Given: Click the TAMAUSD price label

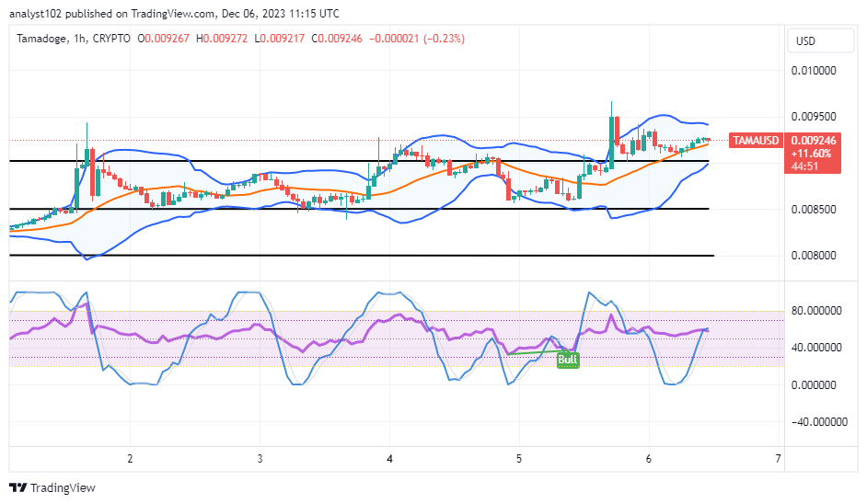Looking at the screenshot, I should (756, 141).
